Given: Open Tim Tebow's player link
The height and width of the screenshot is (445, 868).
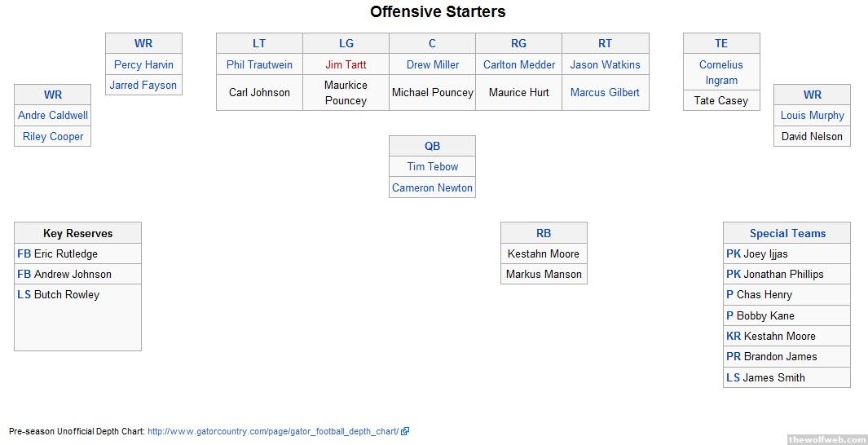Looking at the screenshot, I should (x=432, y=166).
